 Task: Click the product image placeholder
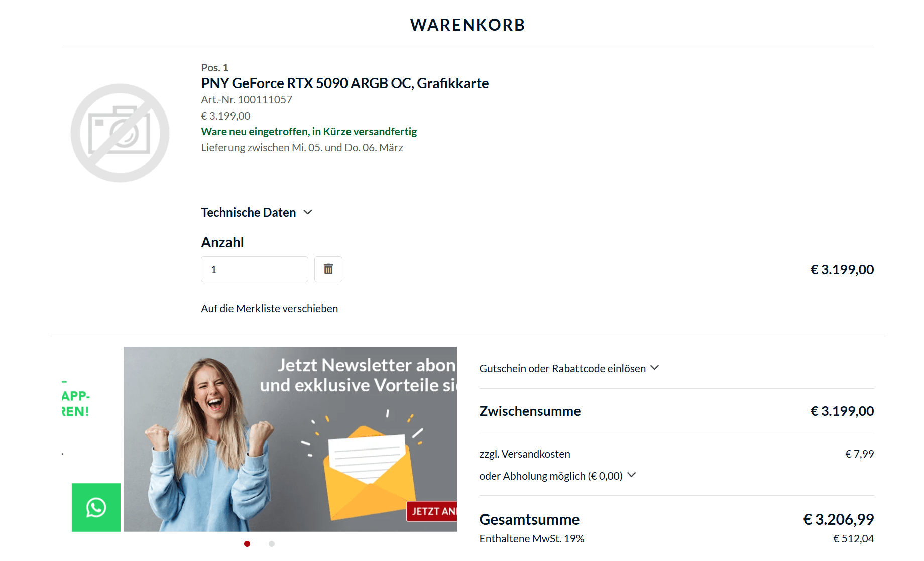[x=120, y=133]
